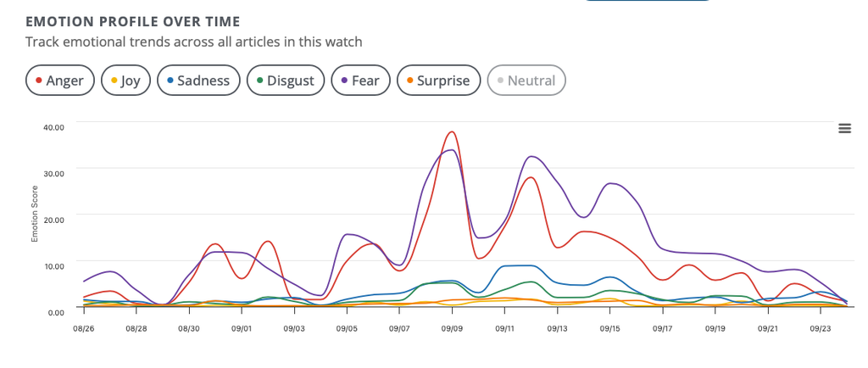This screenshot has height=368, width=868.
Task: Hide the Sadness line from chart
Action: click(x=198, y=81)
